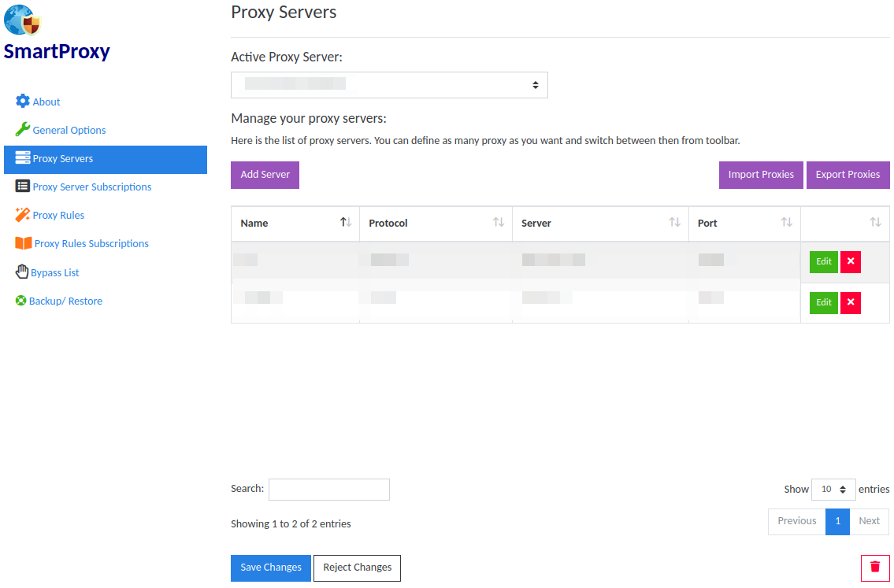
Task: Click the General Options wrench icon
Action: (23, 130)
